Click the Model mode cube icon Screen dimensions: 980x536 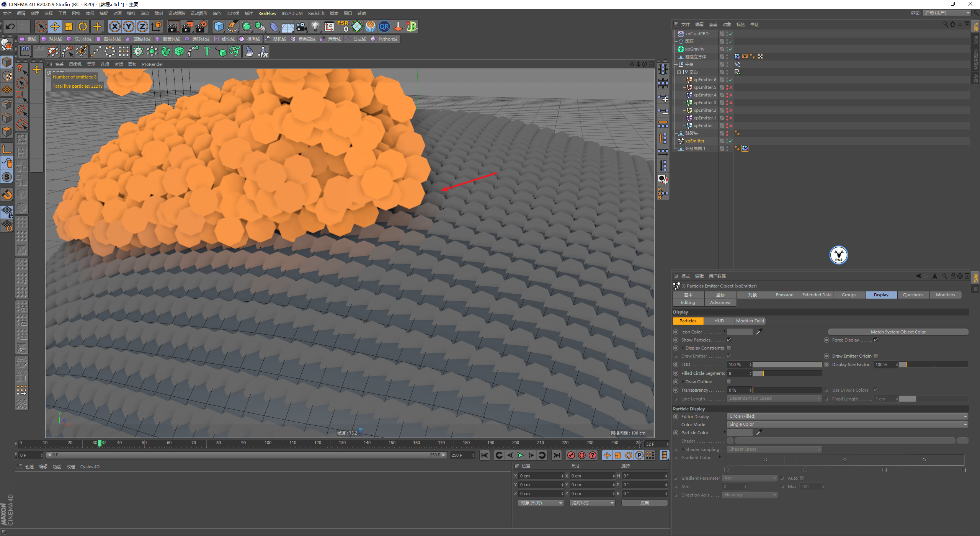coord(7,62)
